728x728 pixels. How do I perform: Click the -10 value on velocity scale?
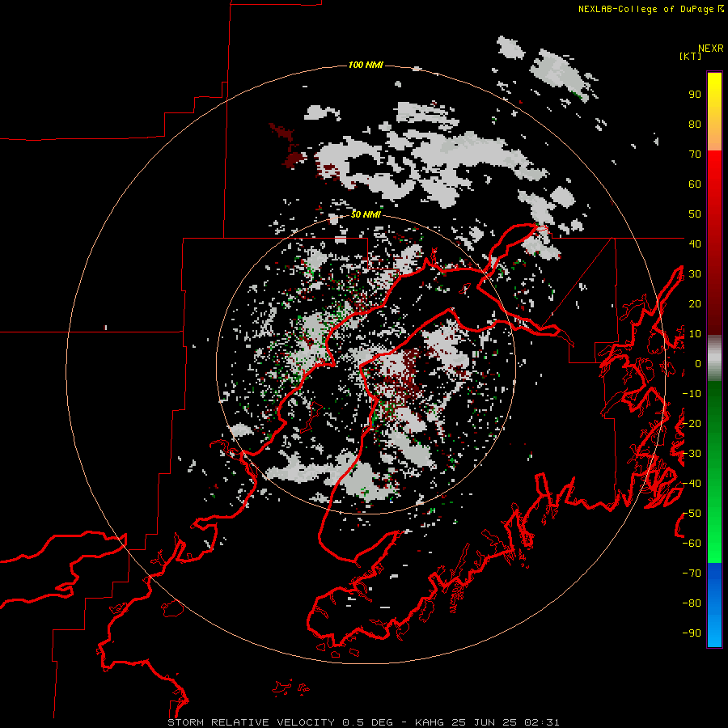pos(692,394)
